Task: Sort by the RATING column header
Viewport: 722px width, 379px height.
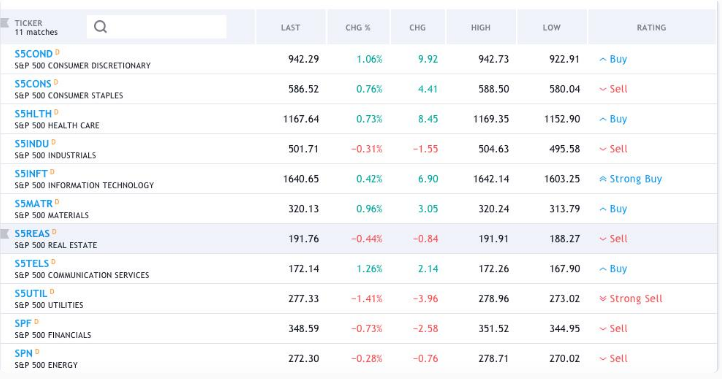Action: tap(651, 28)
